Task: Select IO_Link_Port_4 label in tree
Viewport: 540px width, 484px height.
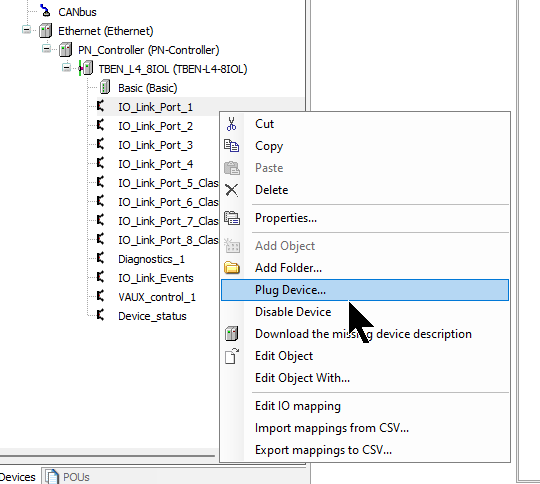Action: (155, 164)
